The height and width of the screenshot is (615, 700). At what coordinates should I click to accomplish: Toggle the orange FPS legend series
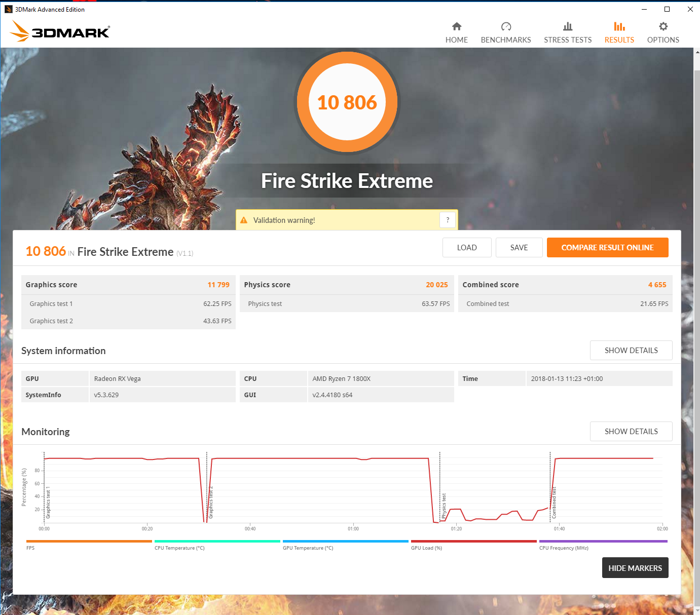click(89, 545)
